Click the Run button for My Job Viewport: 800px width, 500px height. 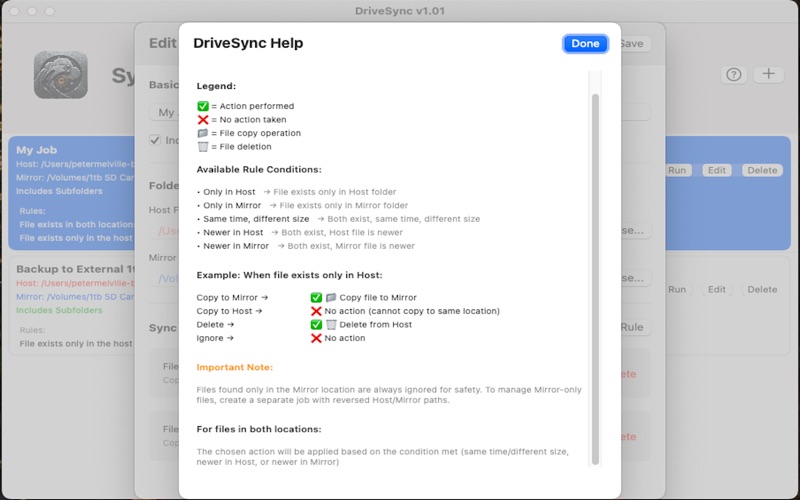pyautogui.click(x=677, y=170)
